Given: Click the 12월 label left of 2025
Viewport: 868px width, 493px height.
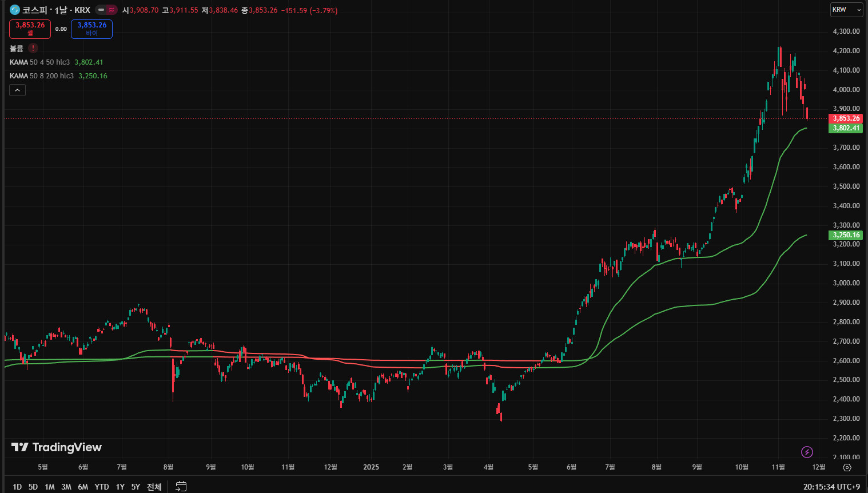Looking at the screenshot, I should coord(331,467).
